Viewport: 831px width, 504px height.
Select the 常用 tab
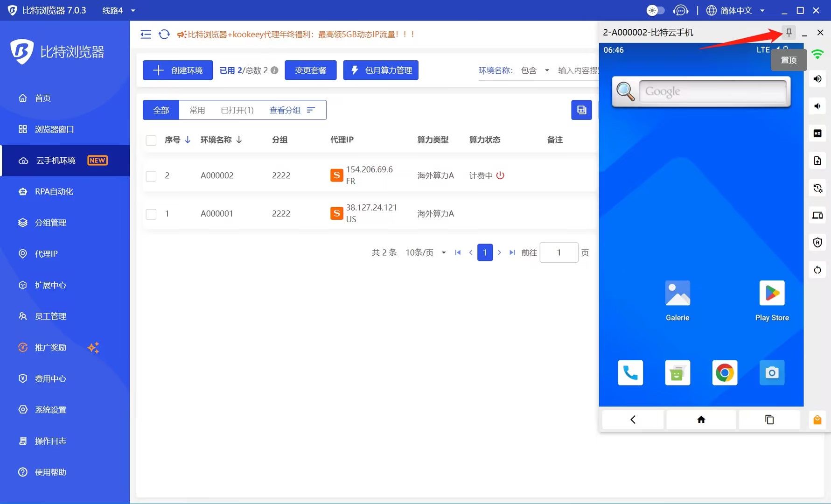pos(197,110)
